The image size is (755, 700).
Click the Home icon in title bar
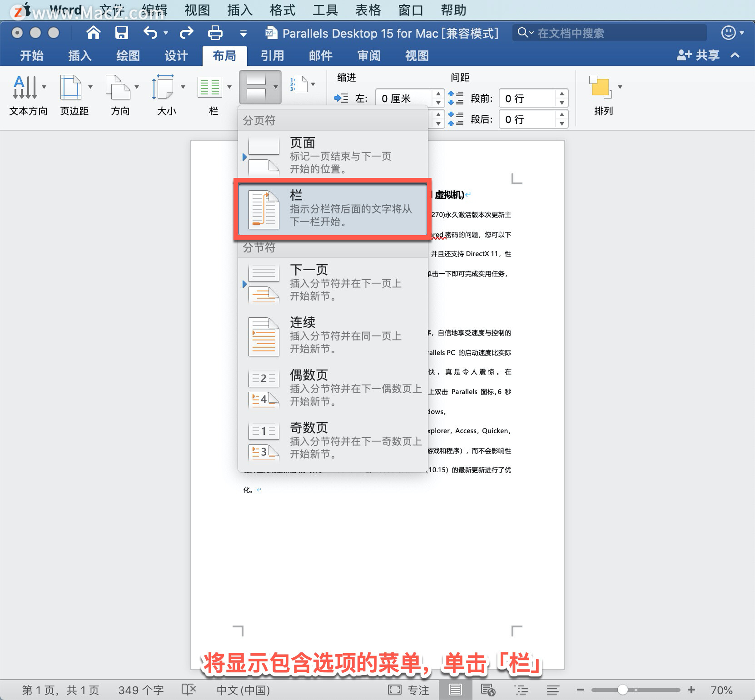94,33
